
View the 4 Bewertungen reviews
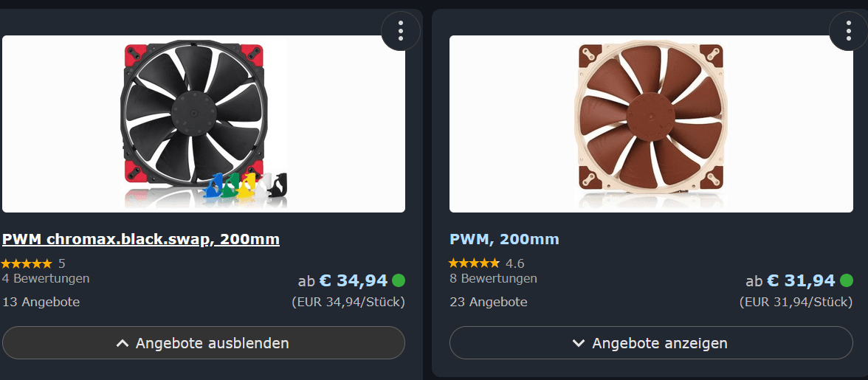tap(46, 278)
